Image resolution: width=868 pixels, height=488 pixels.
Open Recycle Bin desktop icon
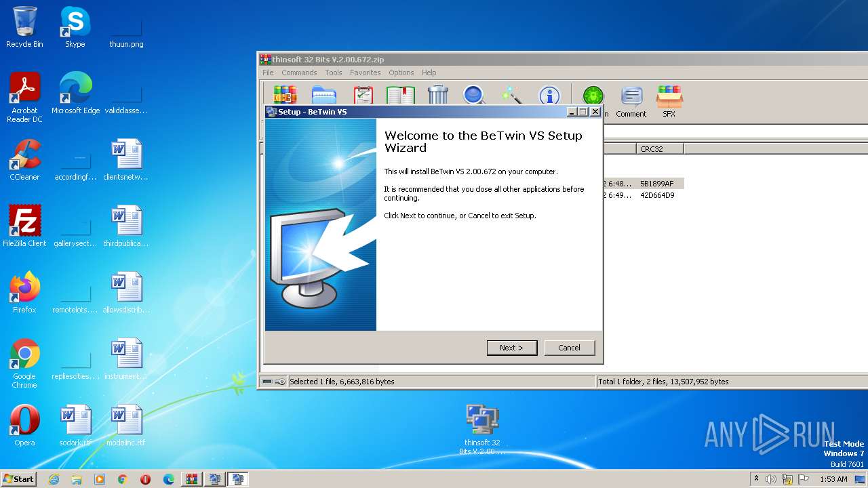click(x=24, y=27)
